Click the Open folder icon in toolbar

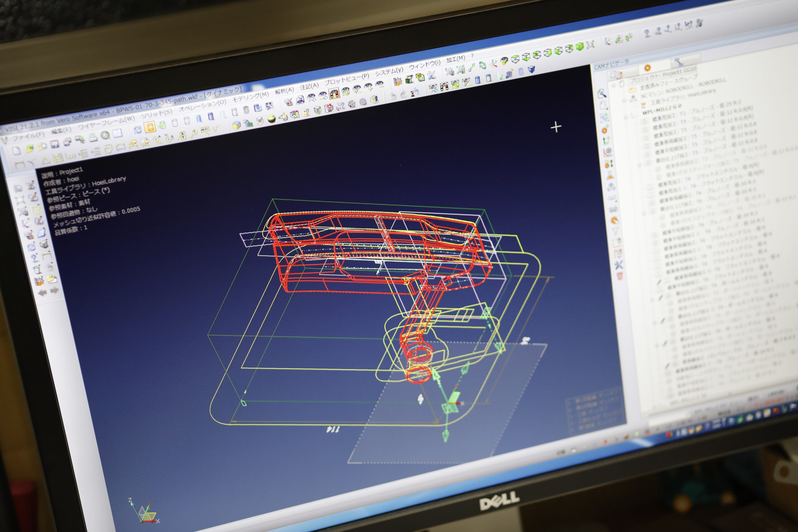(29, 149)
